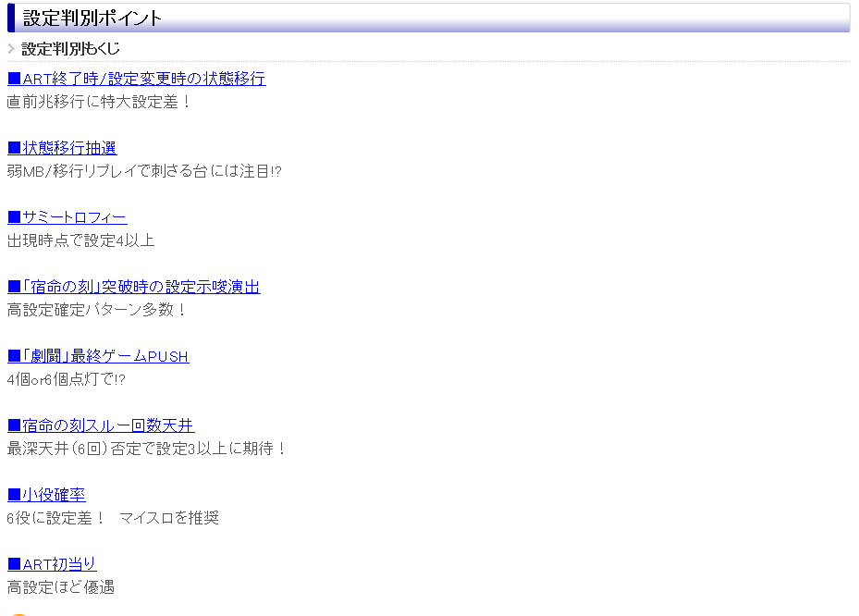
Task: Open the 「劇闘」最終ゲームPUSH link
Action: point(98,356)
